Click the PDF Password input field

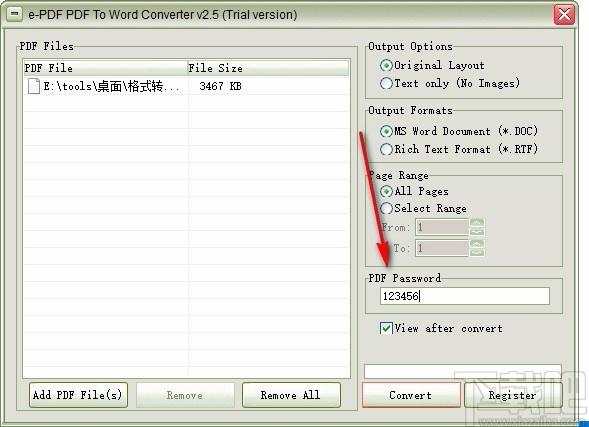tap(465, 296)
